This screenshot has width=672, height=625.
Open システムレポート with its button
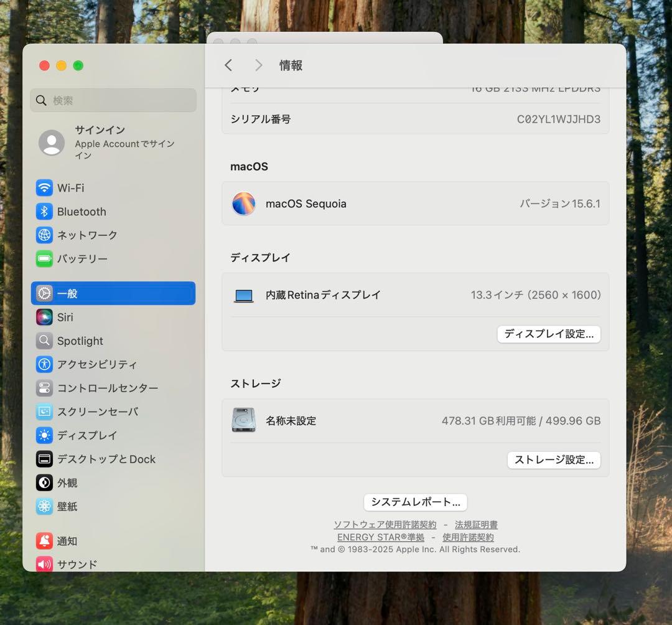[414, 502]
